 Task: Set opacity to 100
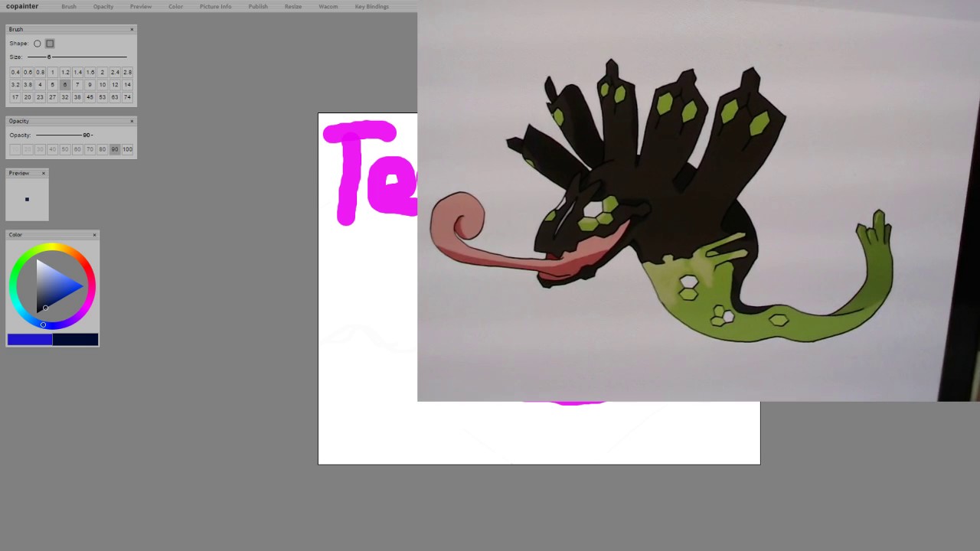pyautogui.click(x=127, y=149)
